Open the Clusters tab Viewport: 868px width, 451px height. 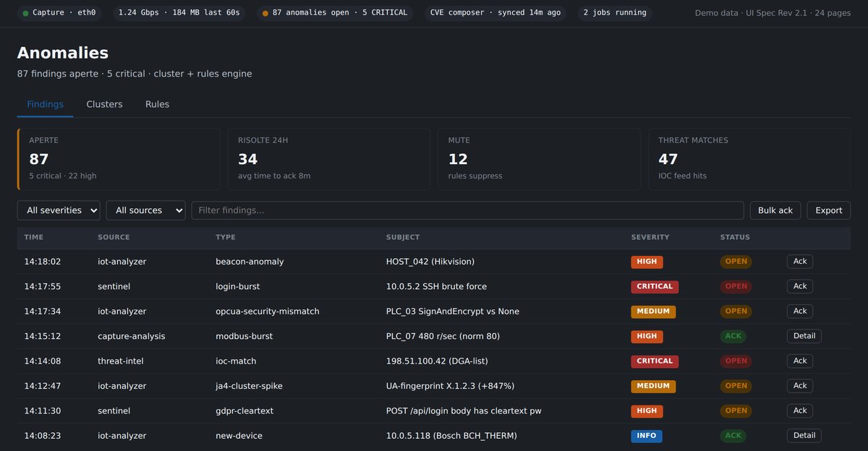pyautogui.click(x=104, y=104)
